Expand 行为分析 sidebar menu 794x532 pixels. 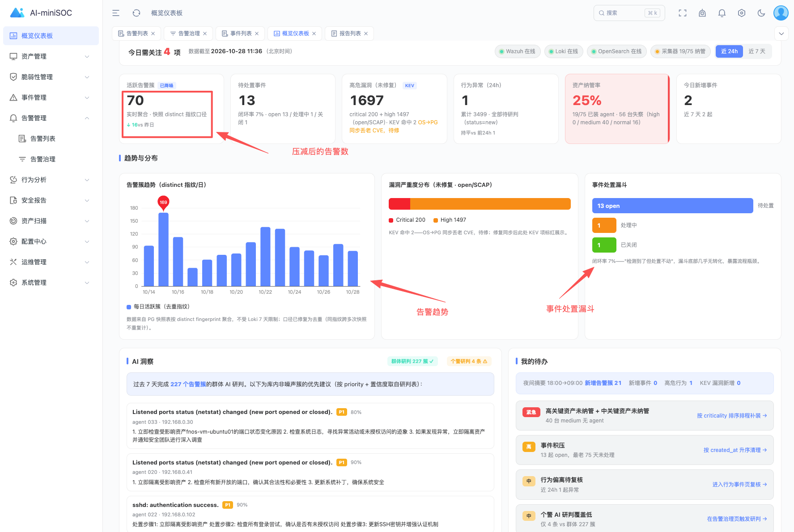pyautogui.click(x=51, y=180)
